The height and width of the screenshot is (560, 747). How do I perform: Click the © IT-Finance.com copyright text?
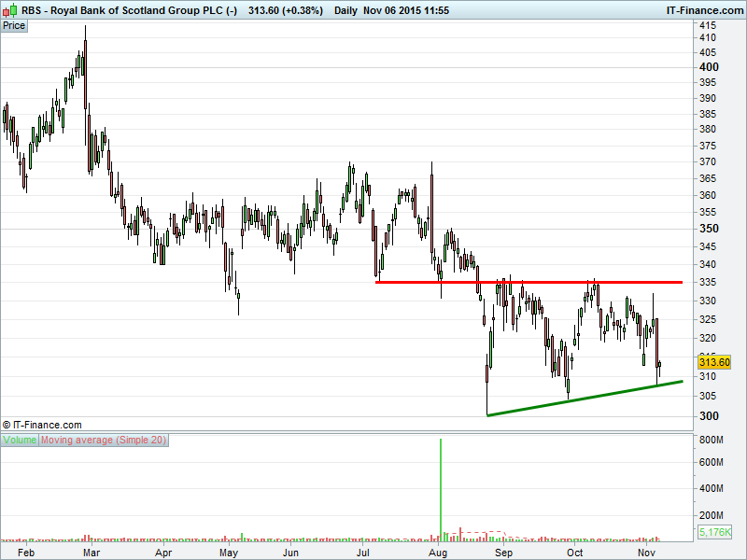pos(42,425)
